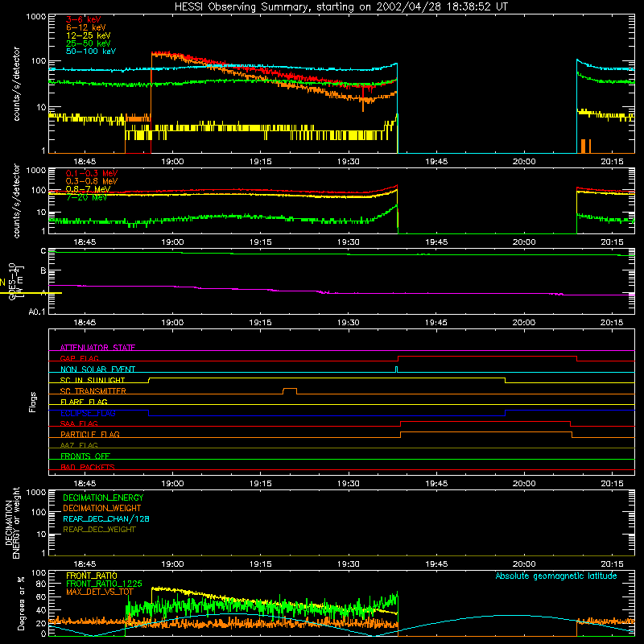Select the orange 6-12 keV legend label
Screen dimensions: 644x644
pyautogui.click(x=86, y=27)
